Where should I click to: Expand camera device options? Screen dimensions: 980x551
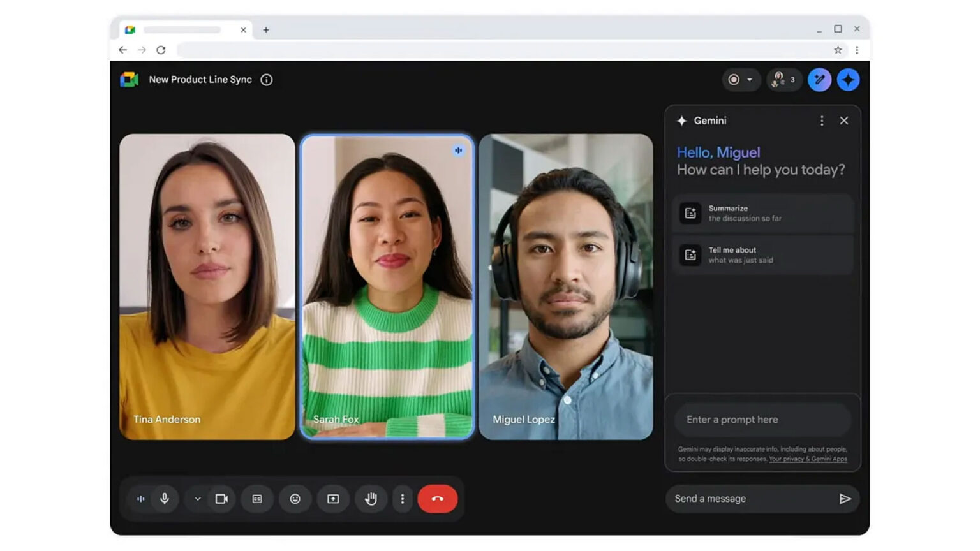click(x=197, y=499)
